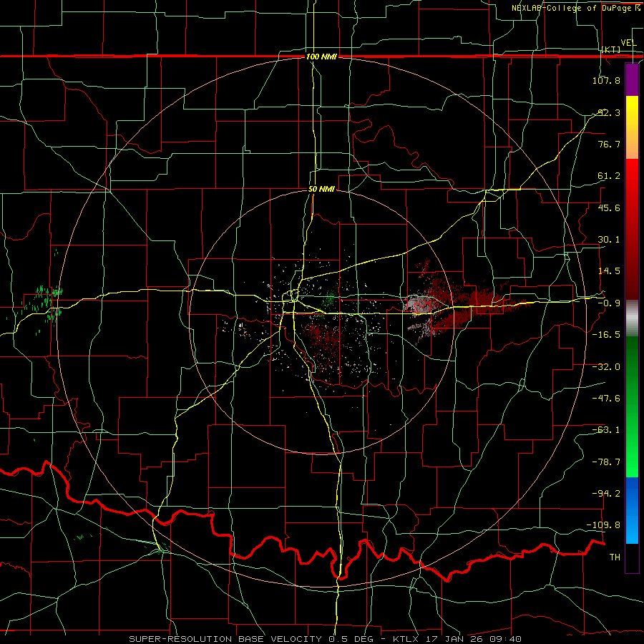Pick the yellow-orange segment of velocity color bar
Screen dimensions: 644x644
click(x=632, y=127)
